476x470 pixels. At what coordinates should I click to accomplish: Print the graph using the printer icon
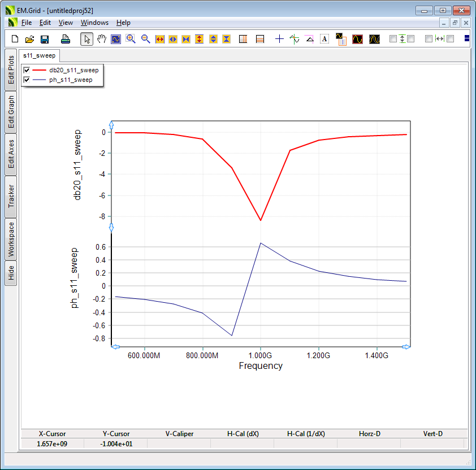[66, 39]
